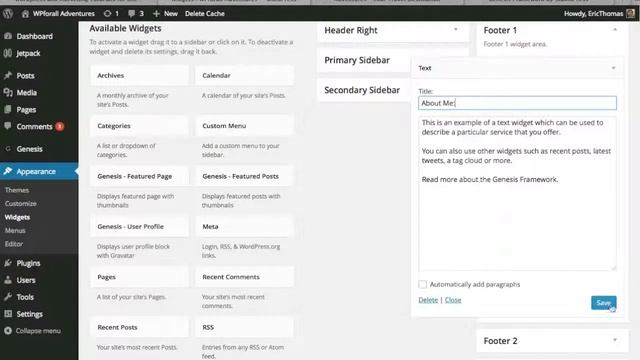The image size is (640, 360).
Task: Select the Recent Posts widget
Action: pyautogui.click(x=140, y=327)
